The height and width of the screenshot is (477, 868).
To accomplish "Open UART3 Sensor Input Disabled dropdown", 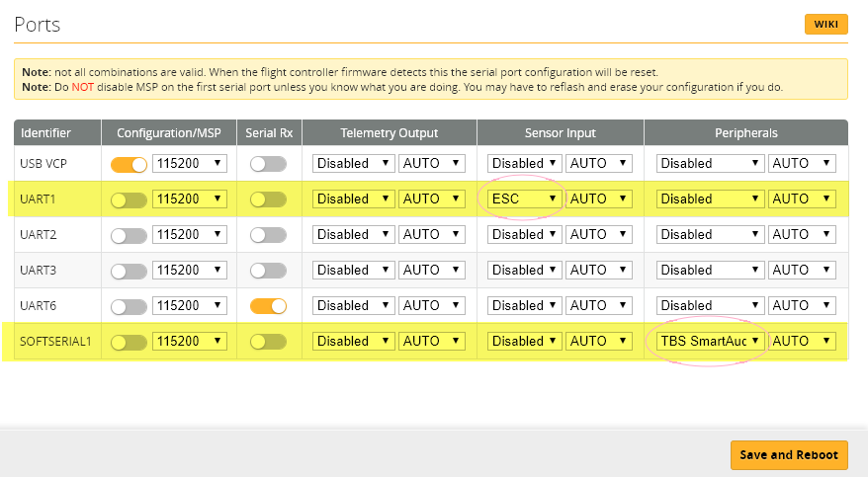I will click(x=525, y=270).
